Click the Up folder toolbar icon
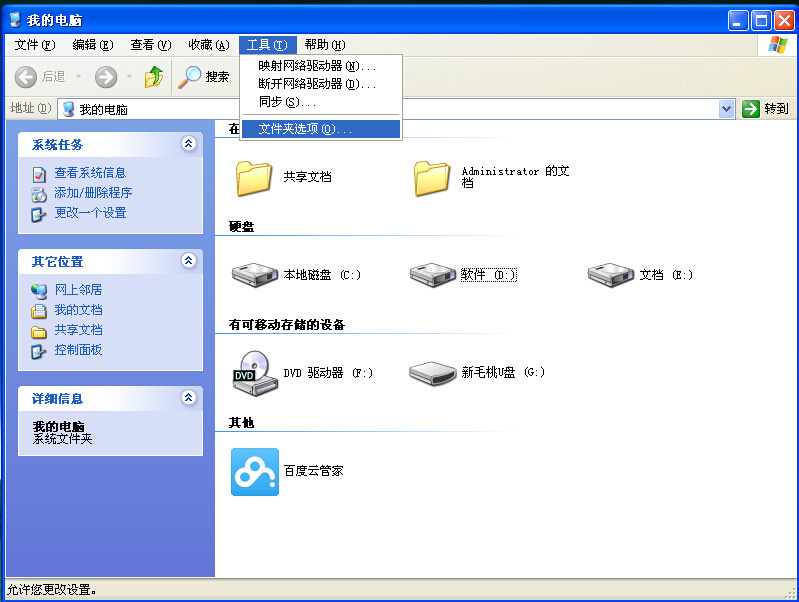Image resolution: width=799 pixels, height=602 pixels. 153,77
